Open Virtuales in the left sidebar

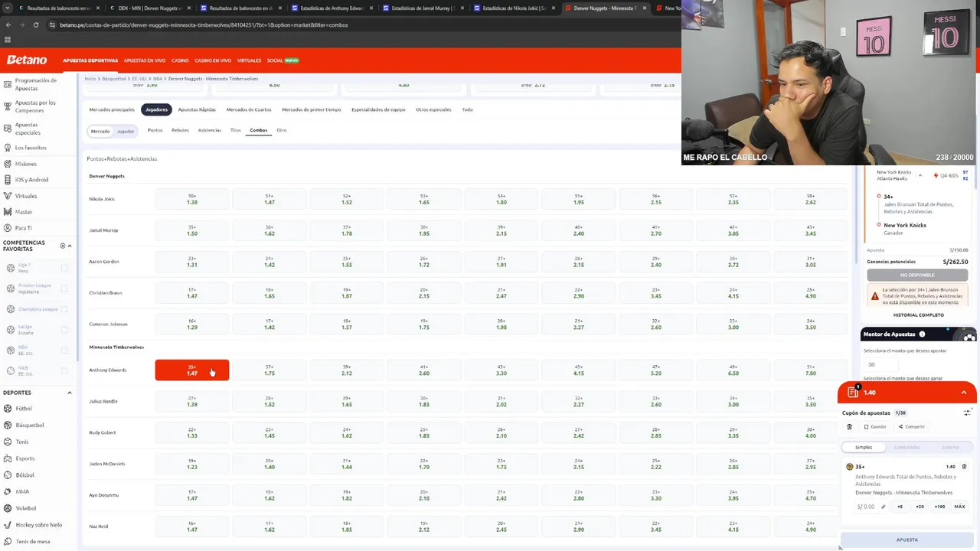pyautogui.click(x=26, y=196)
